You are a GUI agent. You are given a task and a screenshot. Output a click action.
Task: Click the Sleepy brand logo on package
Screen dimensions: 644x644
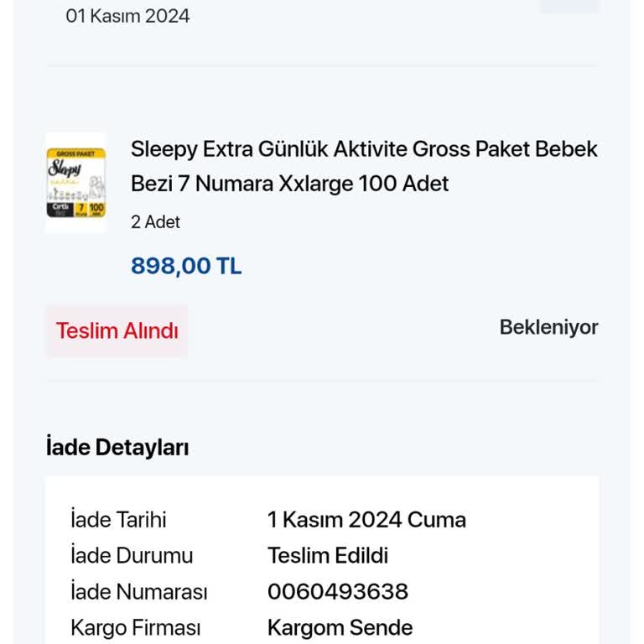click(x=65, y=169)
